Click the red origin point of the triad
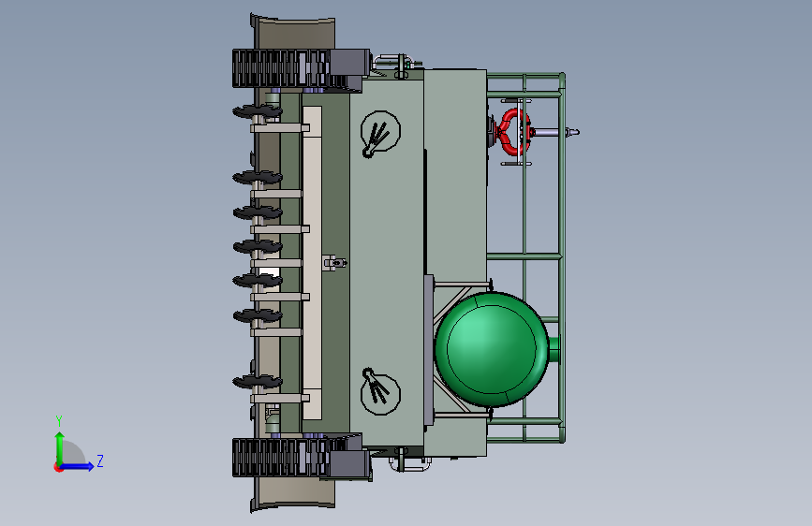Image resolution: width=812 pixels, height=526 pixels. coord(58,467)
